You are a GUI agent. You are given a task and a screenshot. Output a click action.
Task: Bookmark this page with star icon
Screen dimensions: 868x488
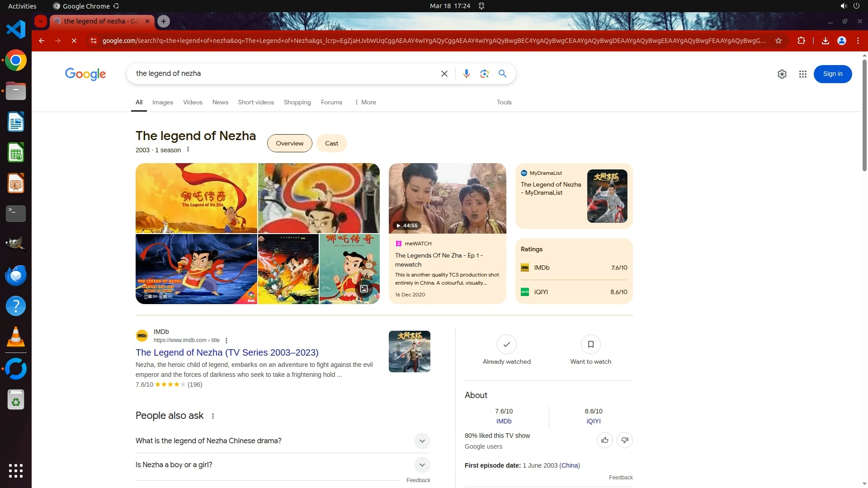pos(778,41)
